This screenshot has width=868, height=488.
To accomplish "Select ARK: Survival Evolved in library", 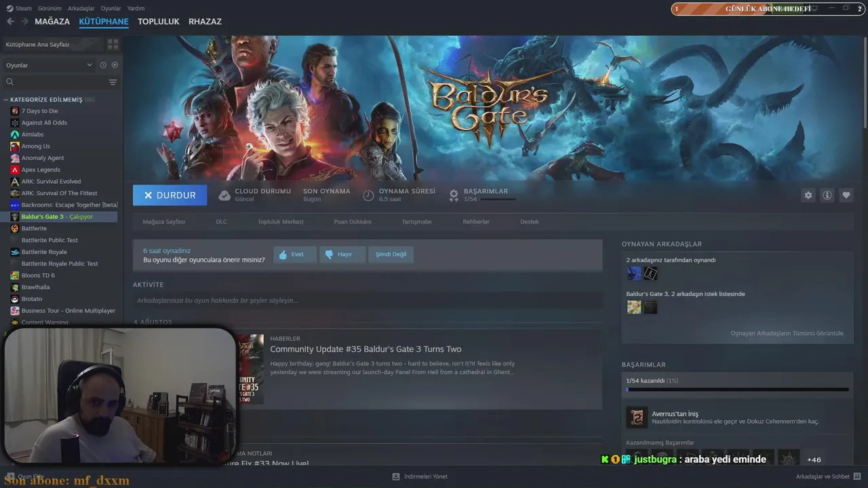I will click(x=51, y=182).
